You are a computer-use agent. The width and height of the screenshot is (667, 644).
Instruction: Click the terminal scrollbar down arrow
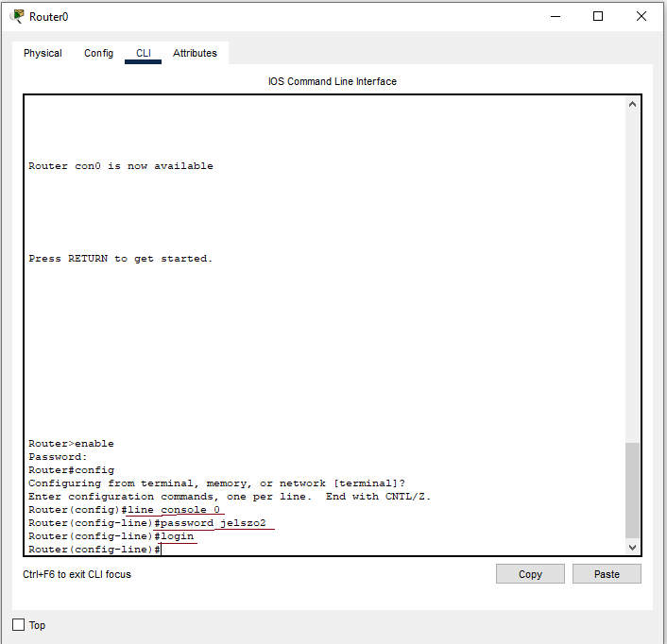(633, 547)
